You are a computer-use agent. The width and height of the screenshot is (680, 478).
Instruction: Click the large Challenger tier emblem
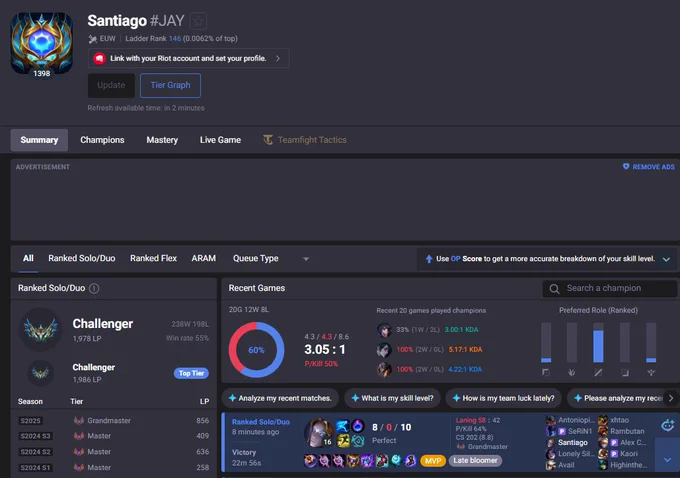pos(41,329)
